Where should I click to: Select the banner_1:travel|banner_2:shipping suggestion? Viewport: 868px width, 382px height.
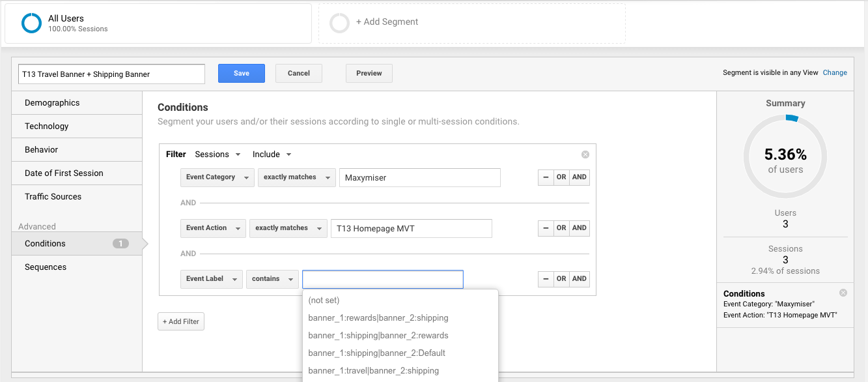pos(374,371)
